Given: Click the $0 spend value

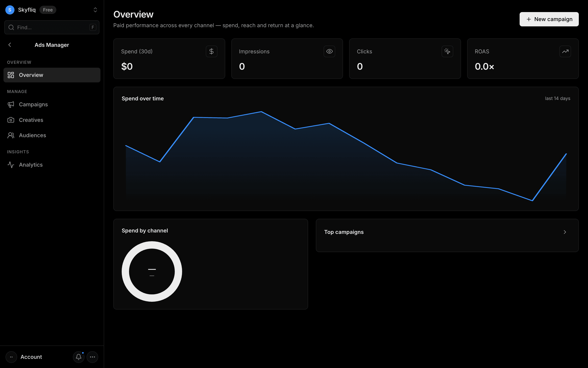Looking at the screenshot, I should click(x=127, y=66).
